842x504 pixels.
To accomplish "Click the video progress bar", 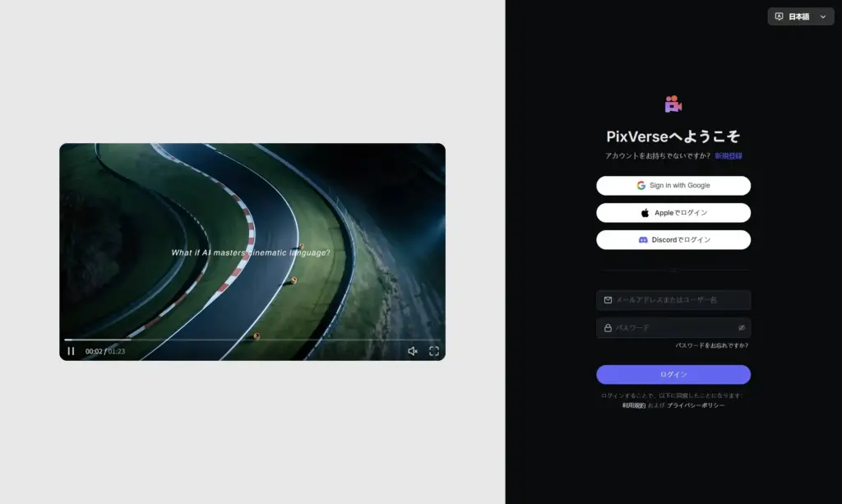I will 252,340.
